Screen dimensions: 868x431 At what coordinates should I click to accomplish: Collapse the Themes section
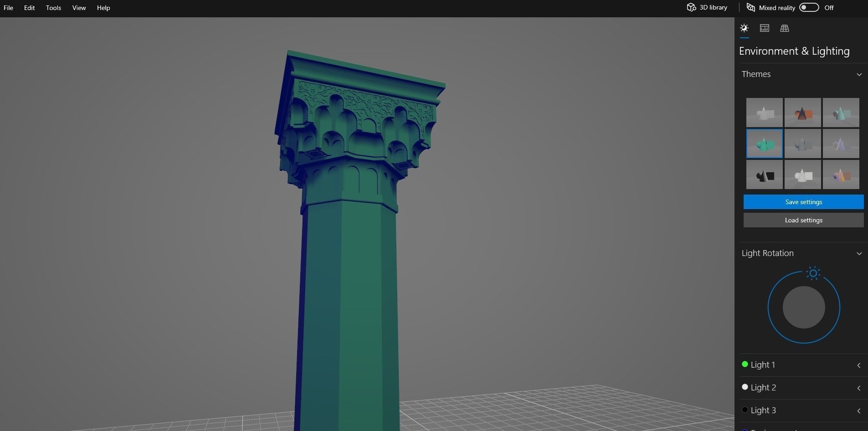coord(859,74)
